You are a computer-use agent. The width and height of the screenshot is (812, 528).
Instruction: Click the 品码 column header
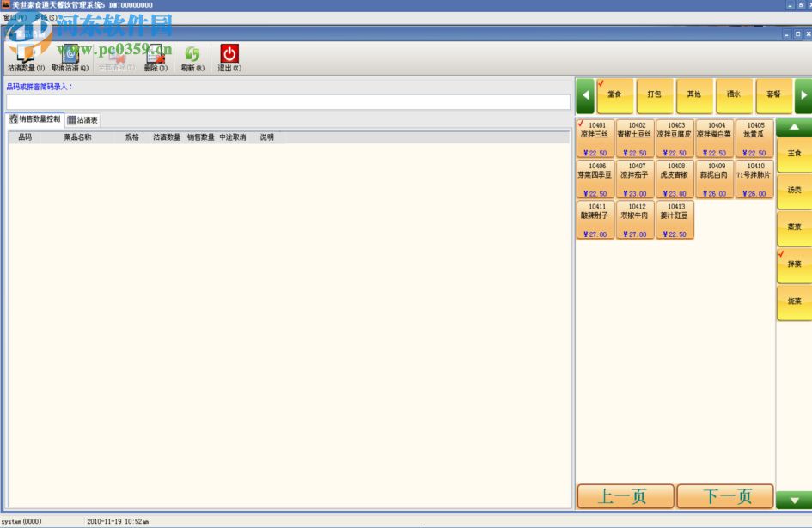[26, 137]
